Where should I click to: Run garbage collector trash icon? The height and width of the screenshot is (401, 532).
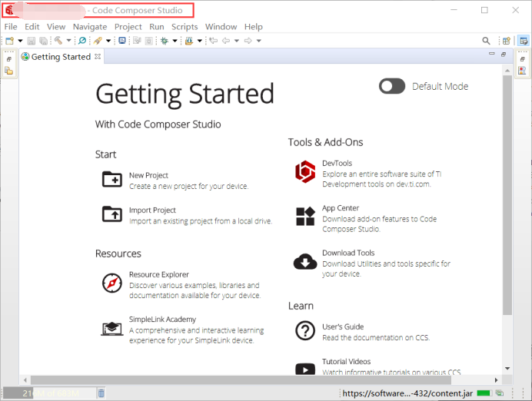click(101, 393)
